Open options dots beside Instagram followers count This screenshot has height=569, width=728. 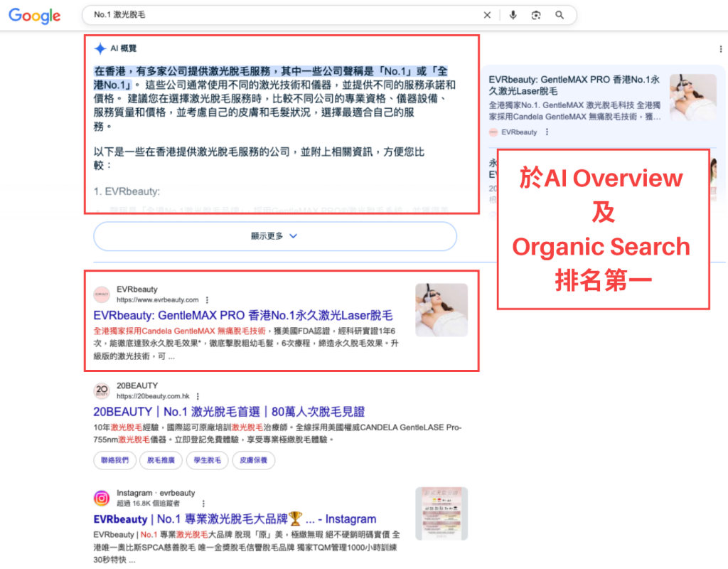pos(203,504)
